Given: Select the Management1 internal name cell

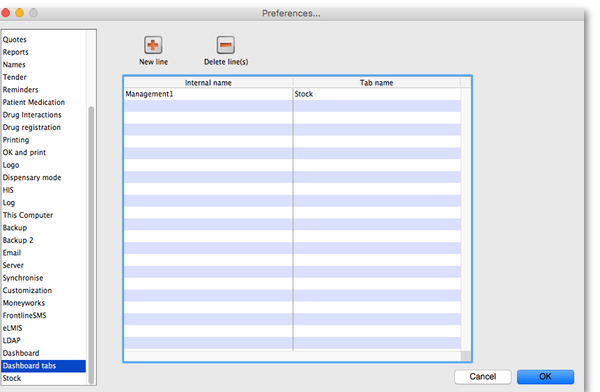Looking at the screenshot, I should [208, 94].
